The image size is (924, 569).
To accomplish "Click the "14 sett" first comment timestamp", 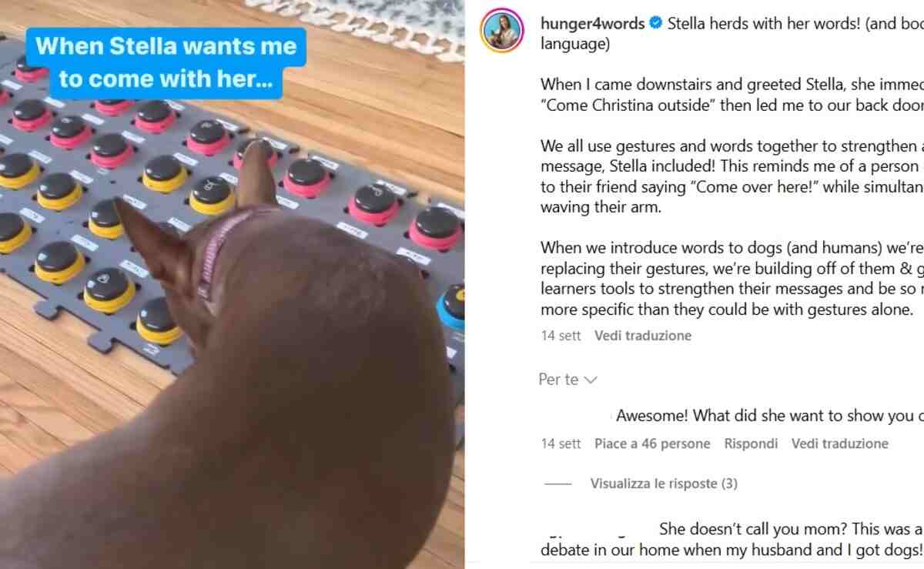I will [561, 443].
